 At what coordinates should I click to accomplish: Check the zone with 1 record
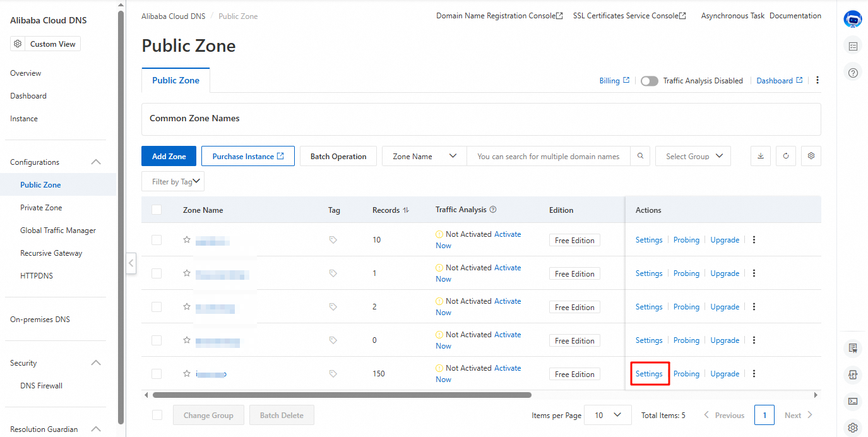tap(157, 273)
